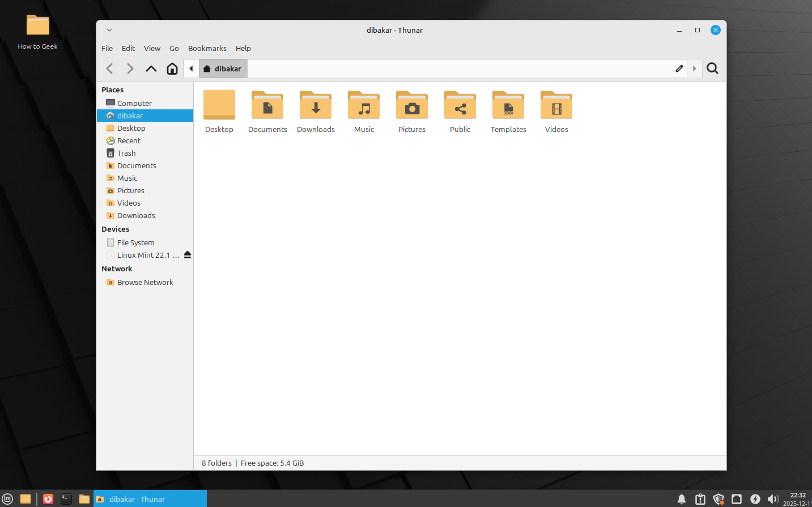Click the navigation bar path expander chevron
The image size is (812, 507).
click(695, 69)
